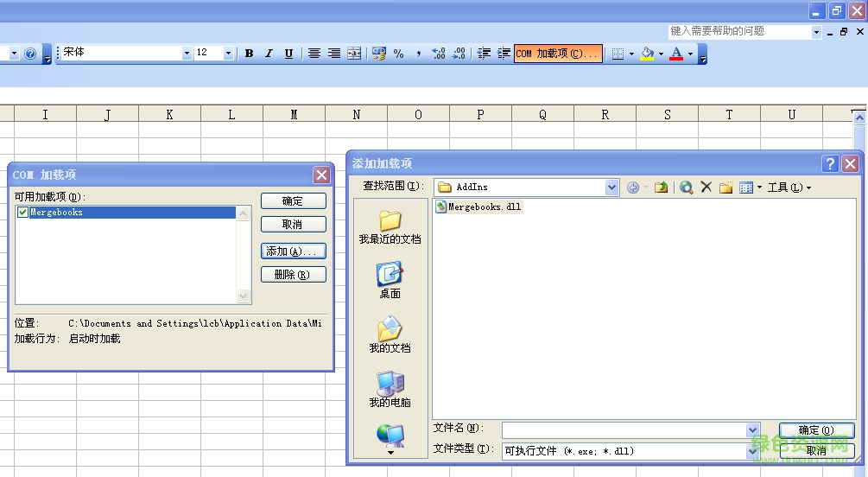Click the 删除(R) button

click(294, 275)
